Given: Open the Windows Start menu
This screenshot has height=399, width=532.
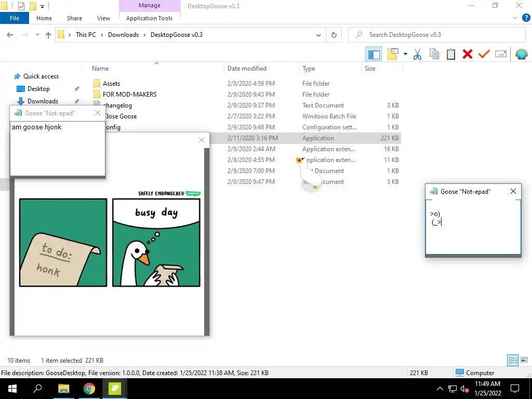Looking at the screenshot, I should [12, 389].
